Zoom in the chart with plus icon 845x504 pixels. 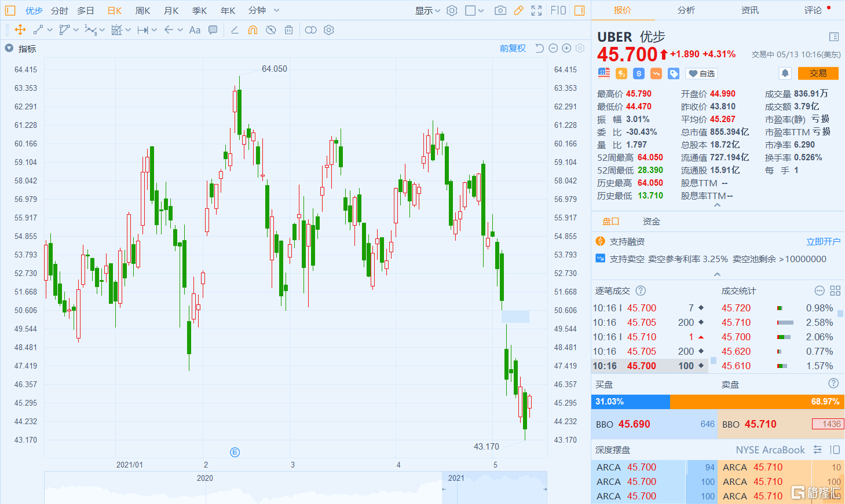point(566,49)
